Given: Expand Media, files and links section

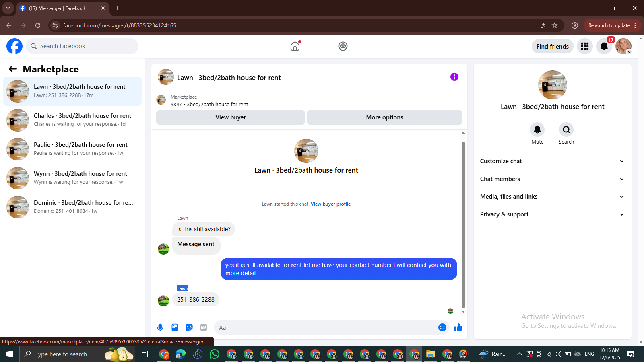Looking at the screenshot, I should point(552,197).
